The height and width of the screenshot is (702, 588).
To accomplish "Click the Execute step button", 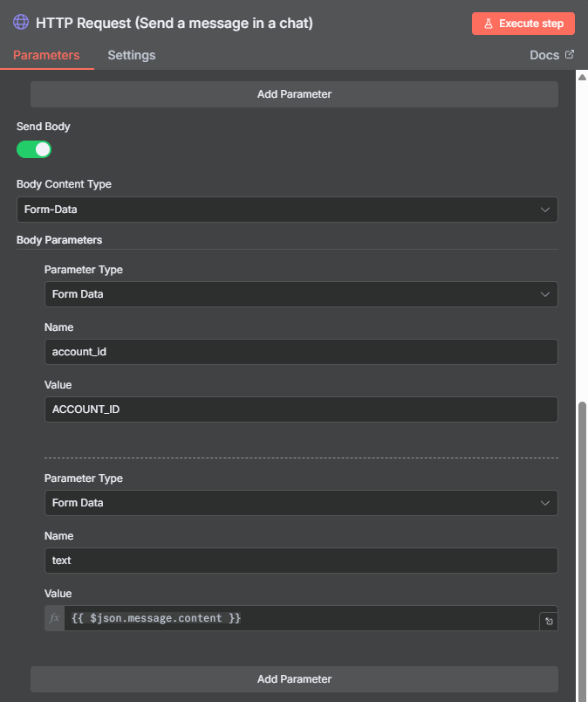I will tap(523, 24).
